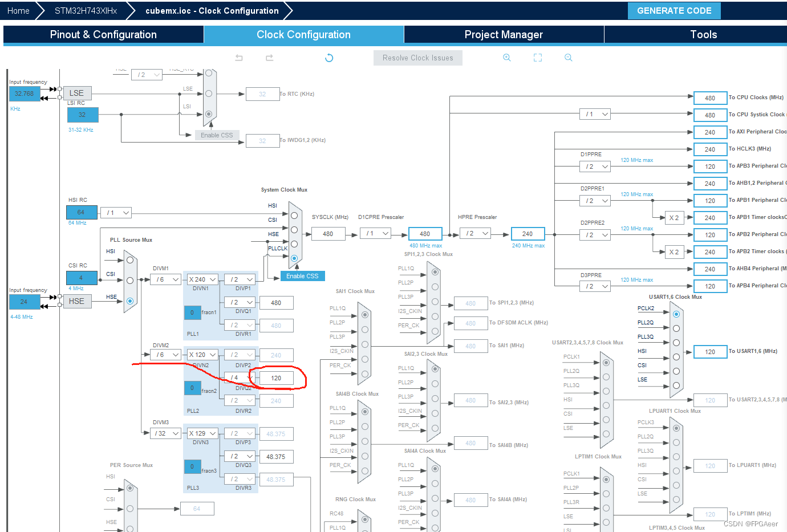787x532 pixels.
Task: Go to the STM32H743XIHx breadcrumb
Action: pyautogui.click(x=86, y=11)
